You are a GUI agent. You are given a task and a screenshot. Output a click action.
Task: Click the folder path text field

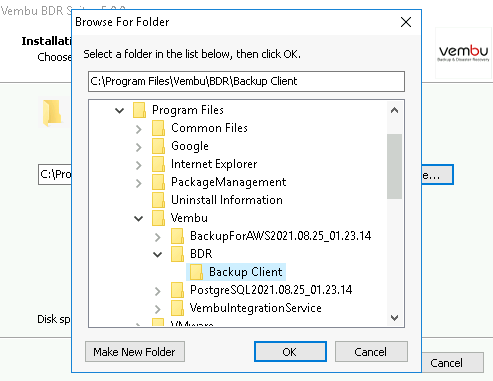[x=246, y=81]
